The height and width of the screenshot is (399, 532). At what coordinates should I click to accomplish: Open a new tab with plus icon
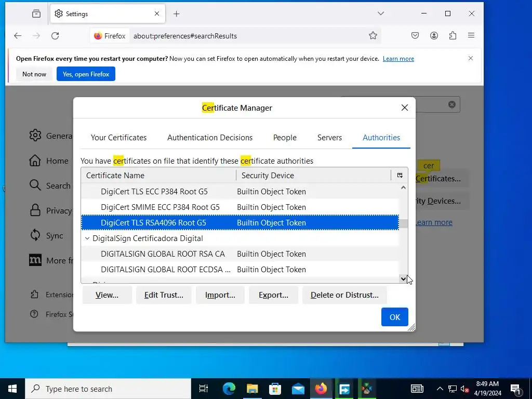click(177, 14)
